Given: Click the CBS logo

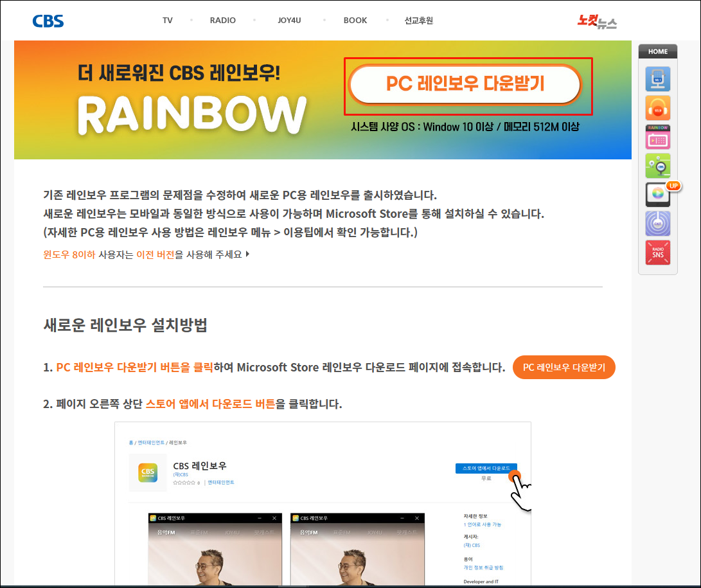Looking at the screenshot, I should [48, 21].
